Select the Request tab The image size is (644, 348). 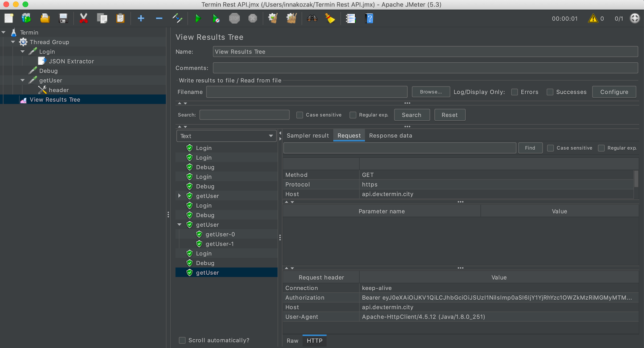pos(349,136)
